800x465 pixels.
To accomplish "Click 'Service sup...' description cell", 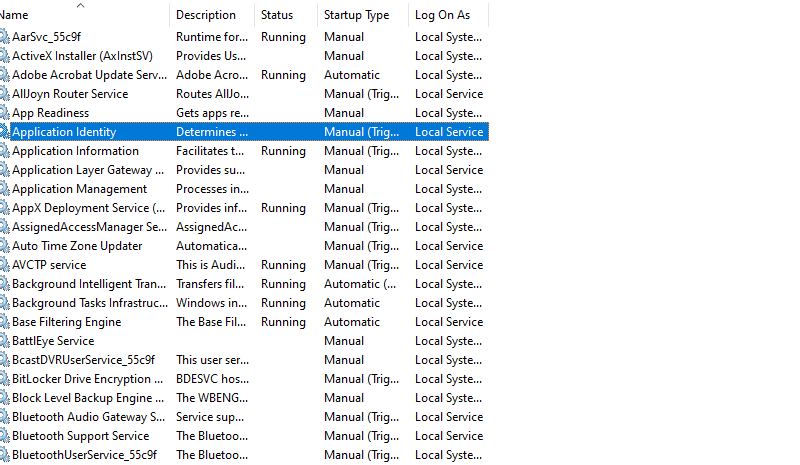I will (210, 417).
